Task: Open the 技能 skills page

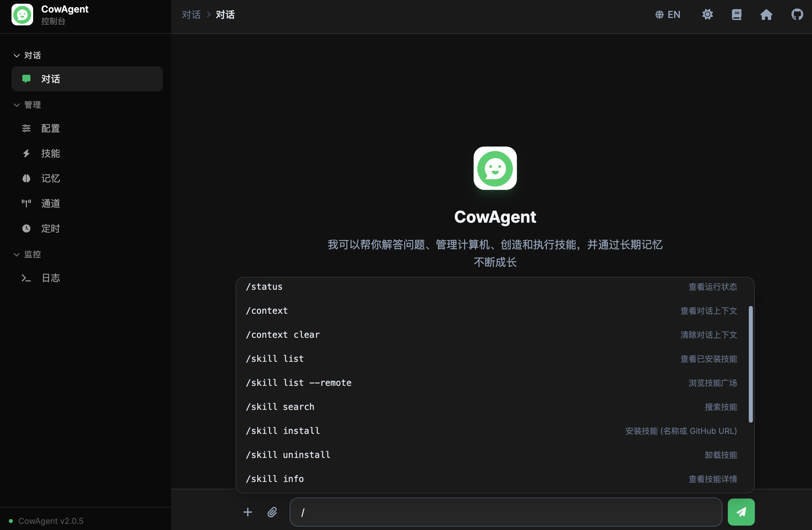Action: click(50, 153)
